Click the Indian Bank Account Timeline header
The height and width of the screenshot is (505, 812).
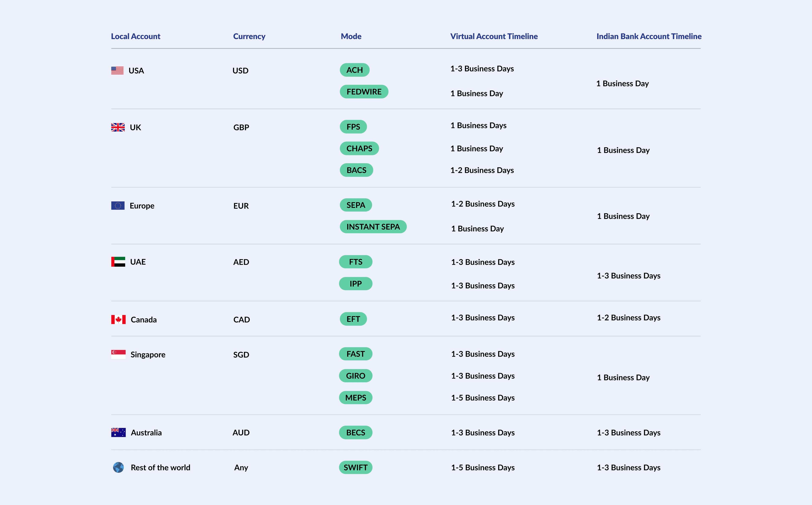click(649, 36)
